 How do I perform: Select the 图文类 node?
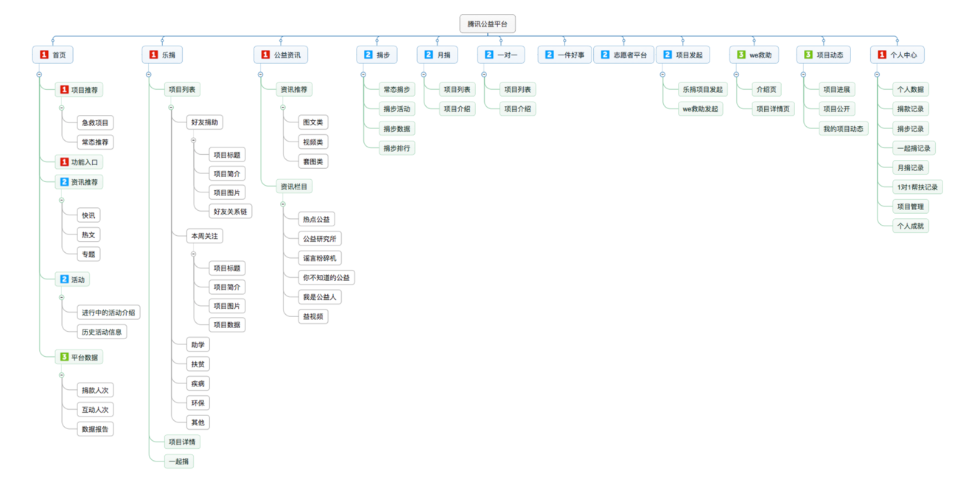tap(313, 122)
